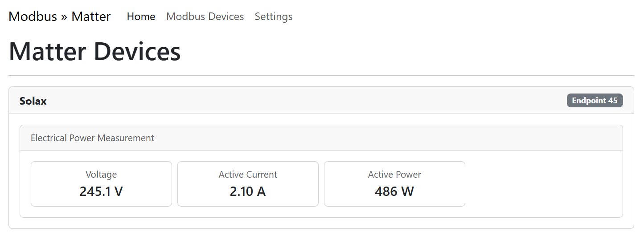Viewport: 644px width, 236px height.
Task: Click the divider line under Matter Devices
Action: (321, 76)
